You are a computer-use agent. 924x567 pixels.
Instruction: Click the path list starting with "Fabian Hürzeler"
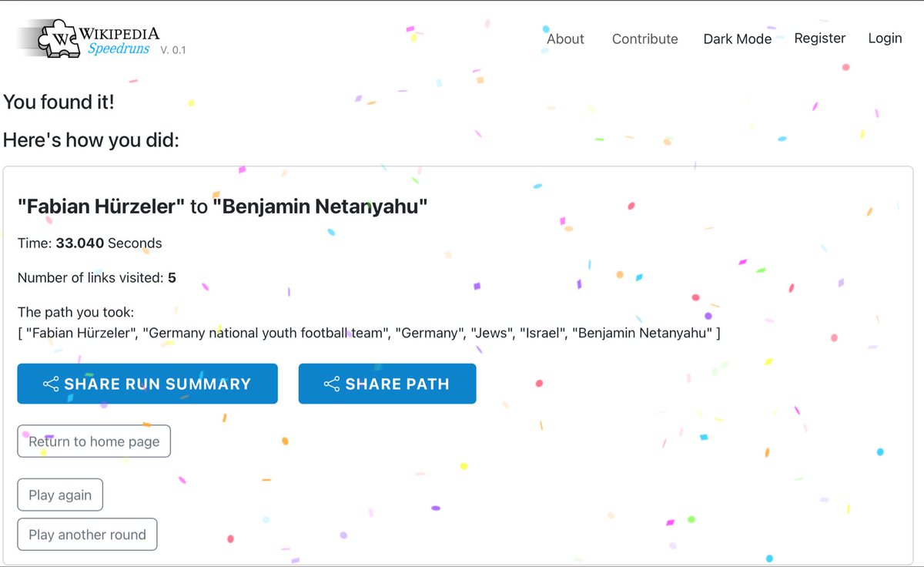pos(369,333)
